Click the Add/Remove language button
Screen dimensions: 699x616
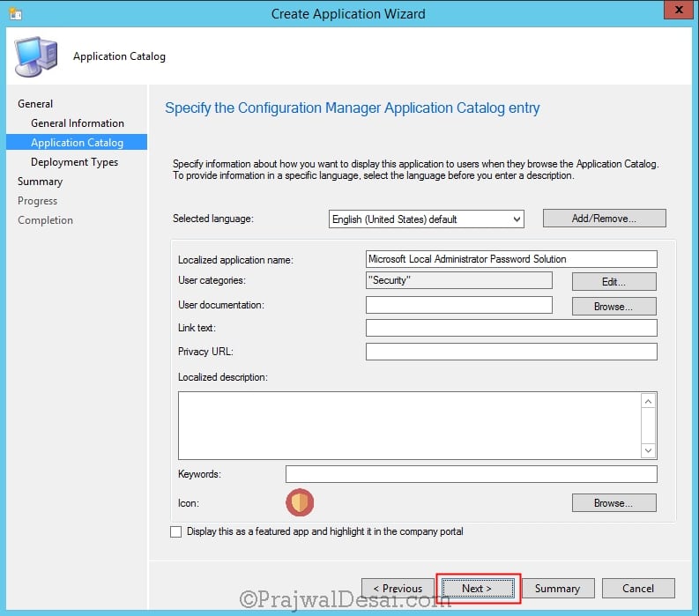pos(604,219)
